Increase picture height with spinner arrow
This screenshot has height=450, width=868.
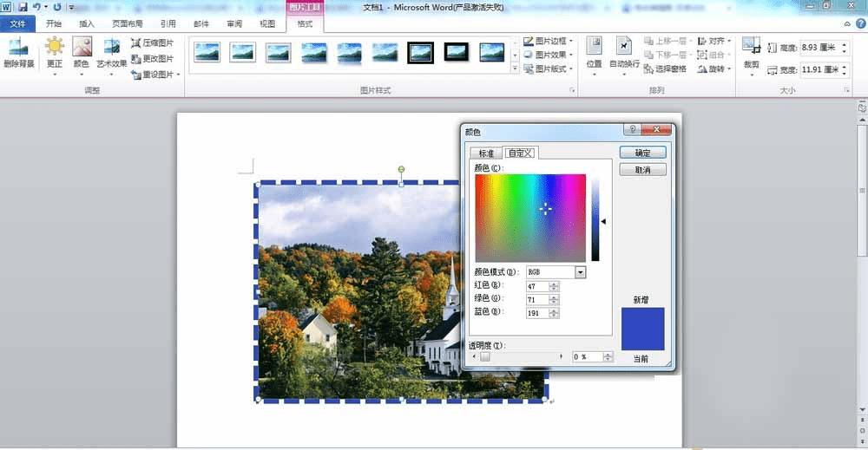click(x=845, y=45)
